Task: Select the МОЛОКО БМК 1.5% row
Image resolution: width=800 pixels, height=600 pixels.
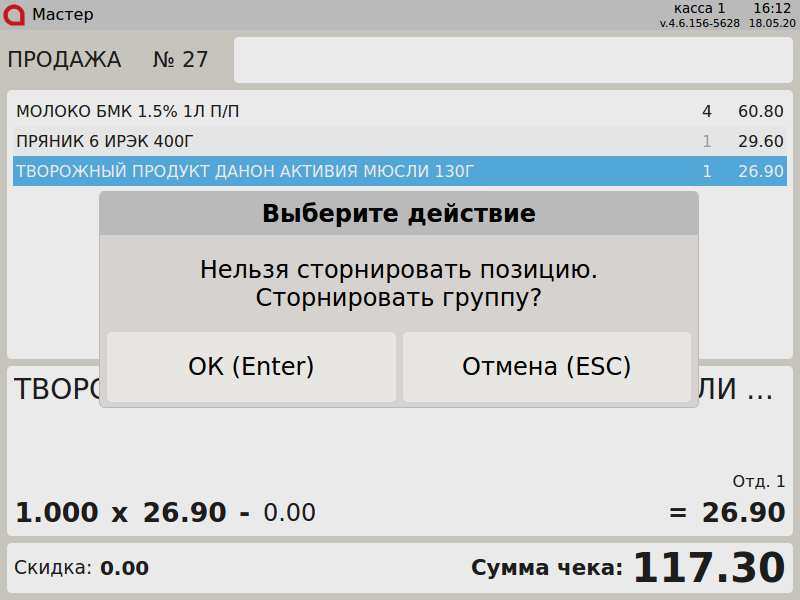Action: (x=300, y=111)
